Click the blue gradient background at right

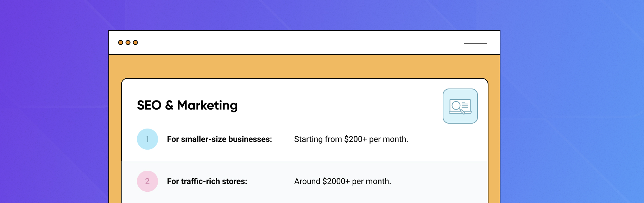click(570, 105)
